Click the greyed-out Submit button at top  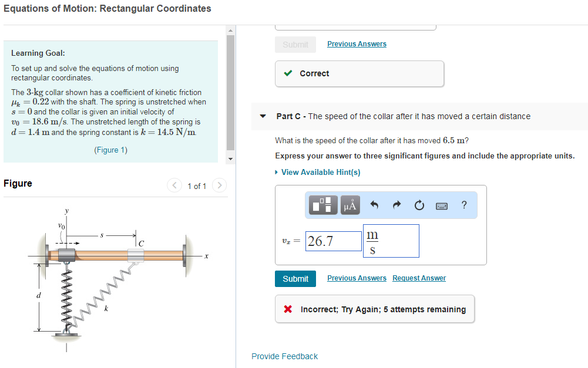(295, 44)
